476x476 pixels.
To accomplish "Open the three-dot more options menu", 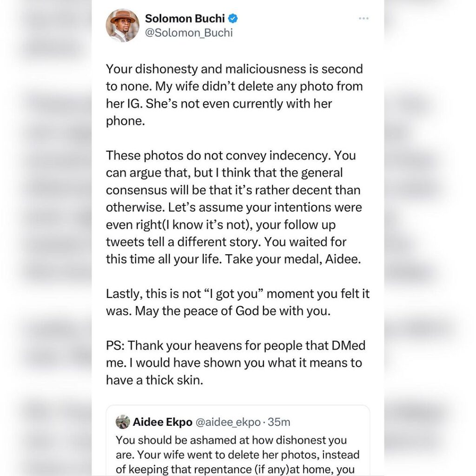I will [364, 19].
